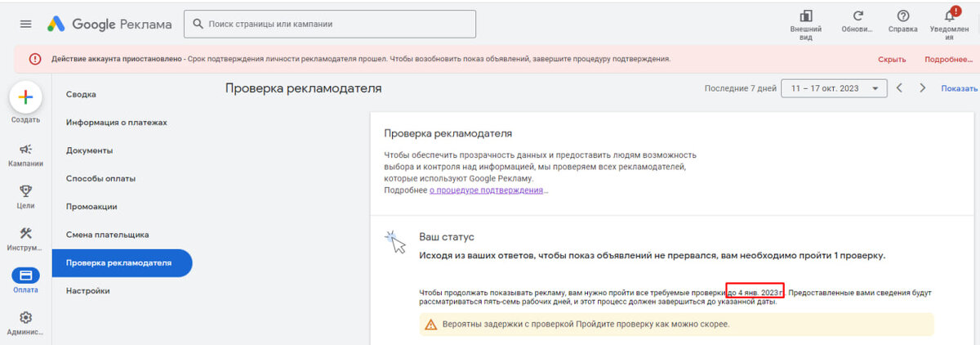Open Внешний вид appearance icon
Screen dimensions: 980x345
click(x=805, y=16)
